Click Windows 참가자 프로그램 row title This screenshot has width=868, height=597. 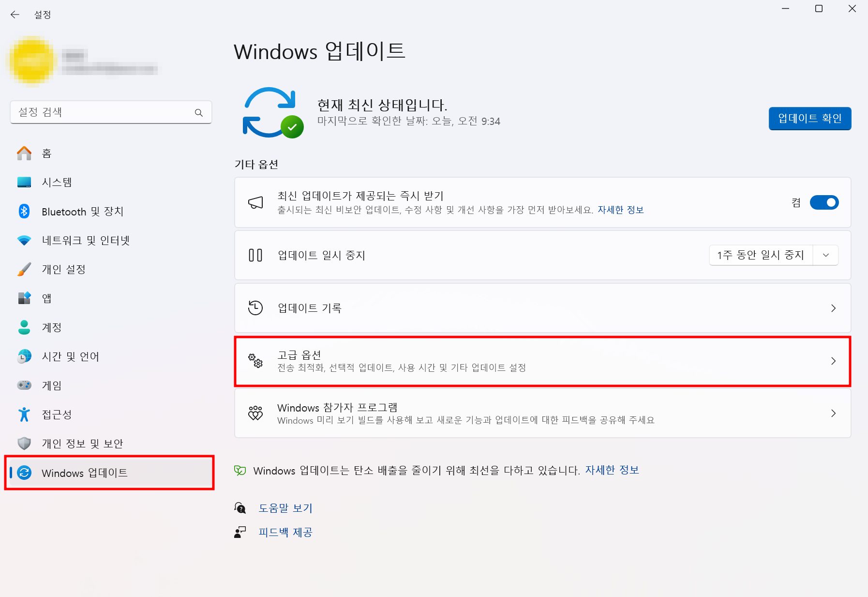337,407
